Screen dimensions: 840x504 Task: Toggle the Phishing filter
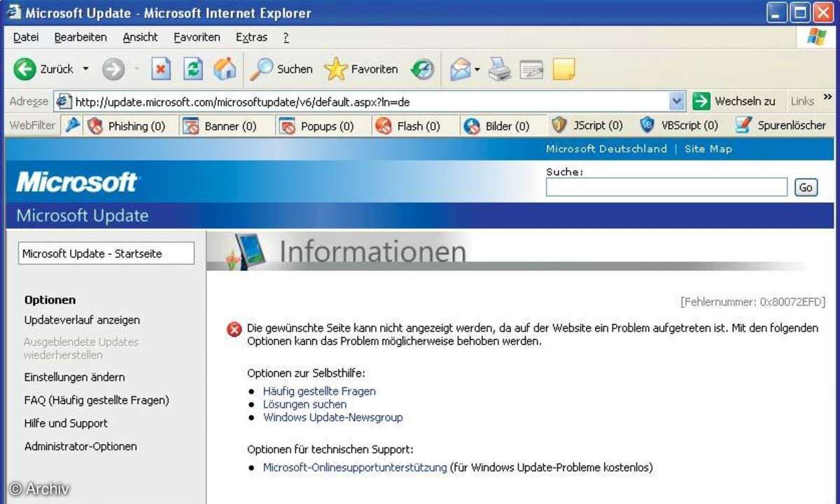coord(126,126)
